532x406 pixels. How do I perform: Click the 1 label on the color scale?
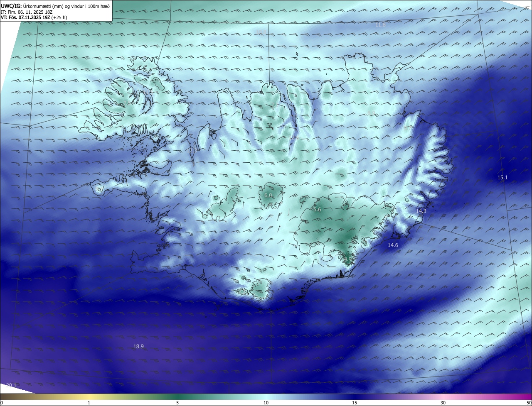[x=89, y=403]
